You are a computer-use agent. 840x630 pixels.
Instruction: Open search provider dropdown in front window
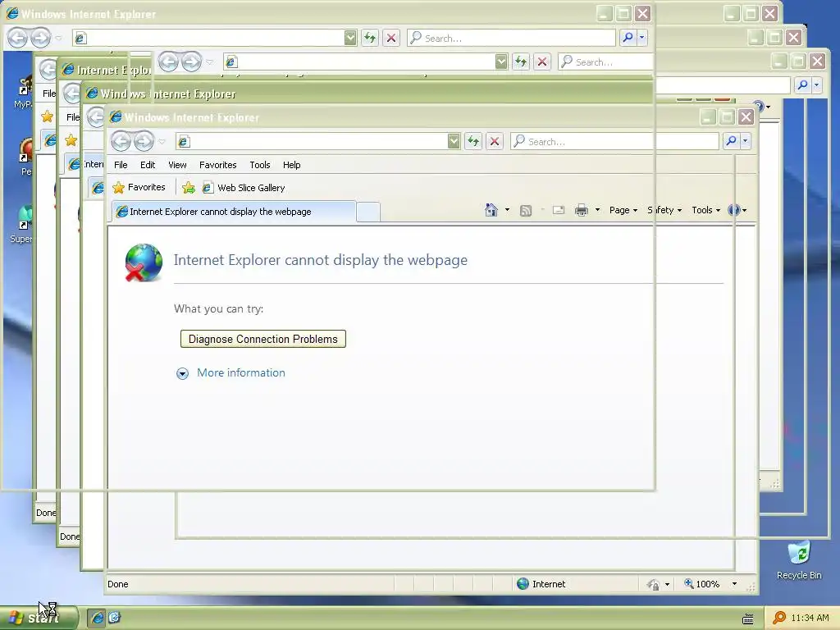point(745,141)
